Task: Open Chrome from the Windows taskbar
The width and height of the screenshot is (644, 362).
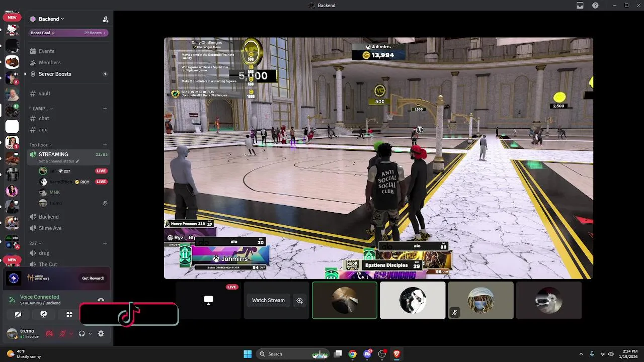Action: tap(353, 354)
